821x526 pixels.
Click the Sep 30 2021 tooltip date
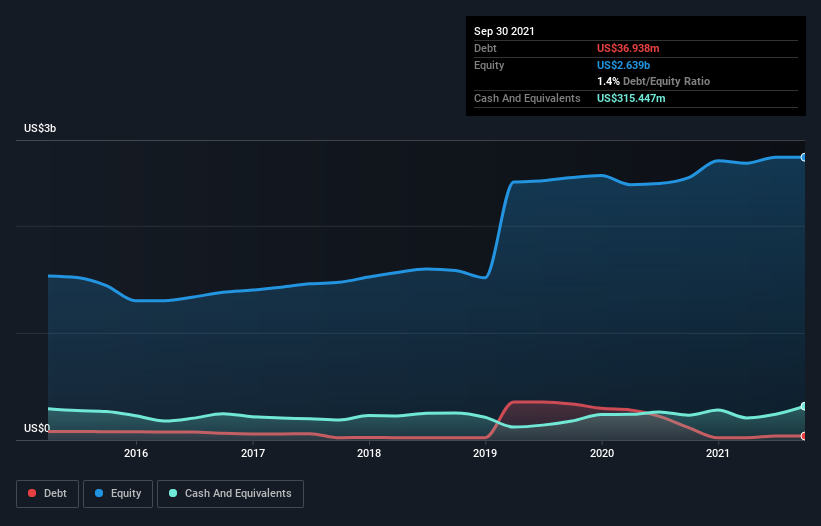point(504,31)
